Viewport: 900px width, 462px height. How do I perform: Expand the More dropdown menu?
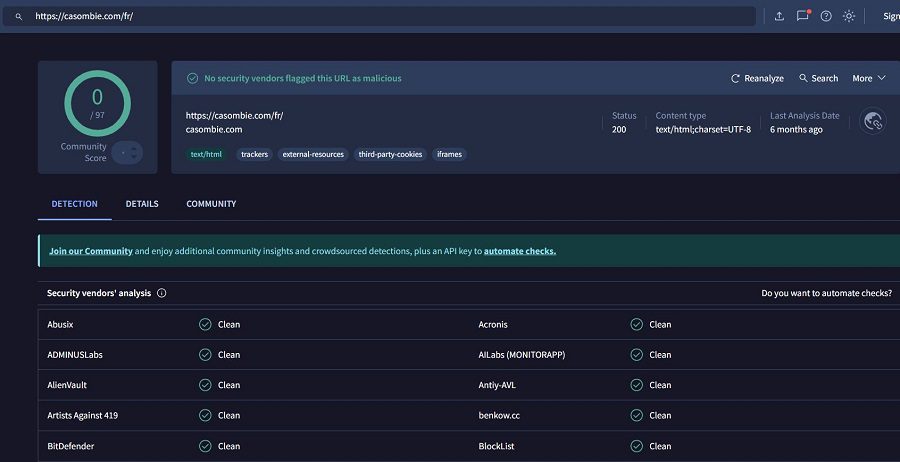point(869,78)
